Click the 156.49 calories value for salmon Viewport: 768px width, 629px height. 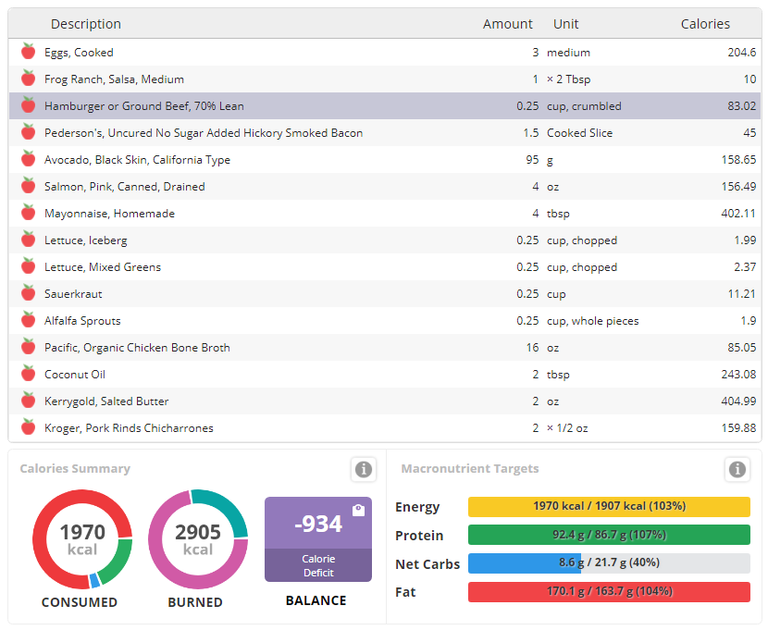click(x=738, y=187)
